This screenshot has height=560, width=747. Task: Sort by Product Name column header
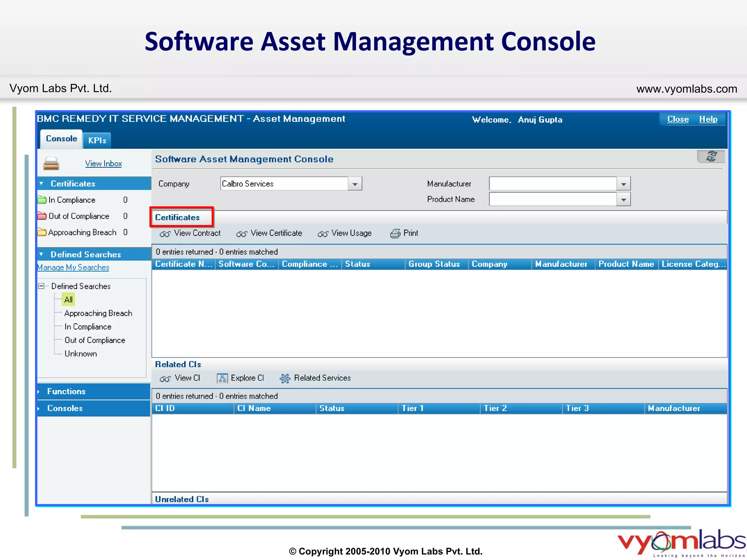(626, 264)
